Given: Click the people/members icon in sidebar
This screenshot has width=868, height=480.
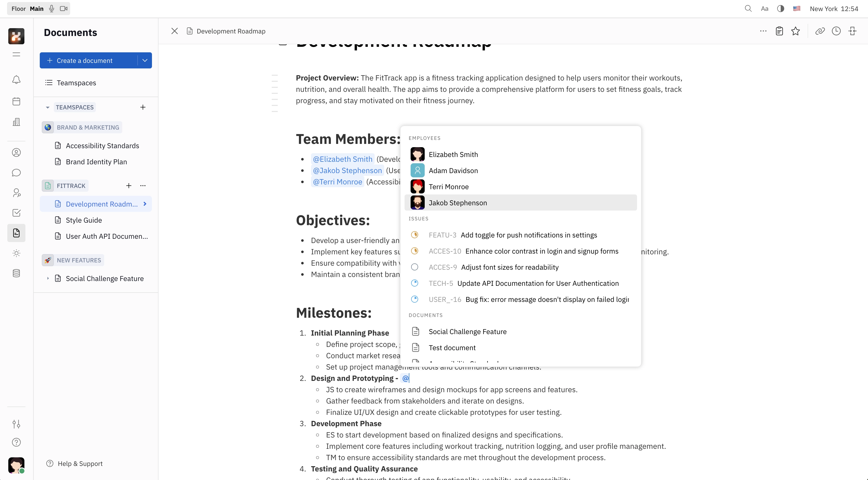Looking at the screenshot, I should click(x=17, y=193).
